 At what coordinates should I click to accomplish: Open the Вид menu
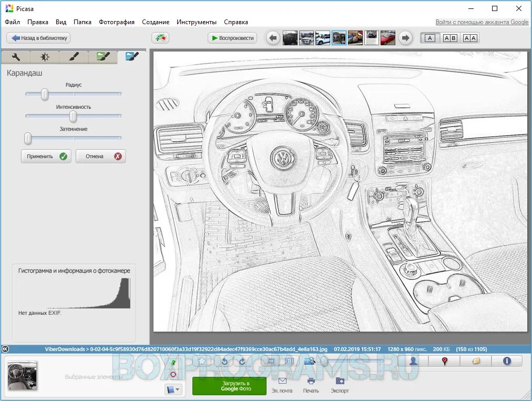pyautogui.click(x=61, y=22)
